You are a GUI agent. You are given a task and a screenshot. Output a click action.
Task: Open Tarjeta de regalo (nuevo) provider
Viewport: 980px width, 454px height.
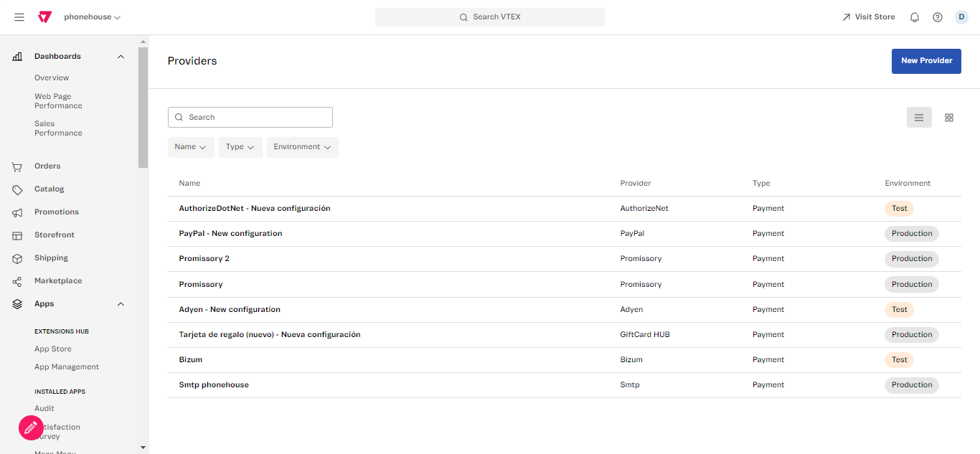tap(270, 335)
